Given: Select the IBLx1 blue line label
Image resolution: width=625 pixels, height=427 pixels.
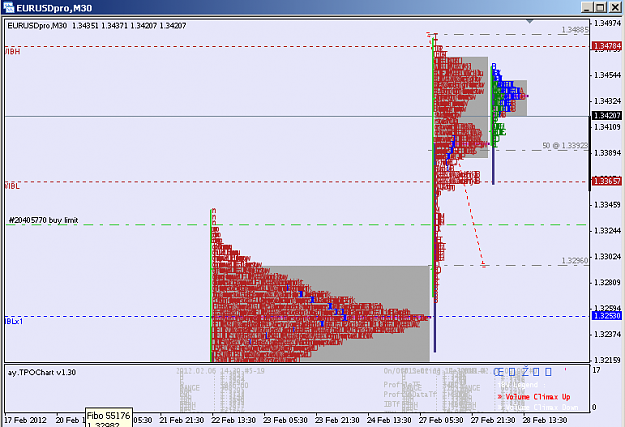Looking at the screenshot, I should [14, 321].
